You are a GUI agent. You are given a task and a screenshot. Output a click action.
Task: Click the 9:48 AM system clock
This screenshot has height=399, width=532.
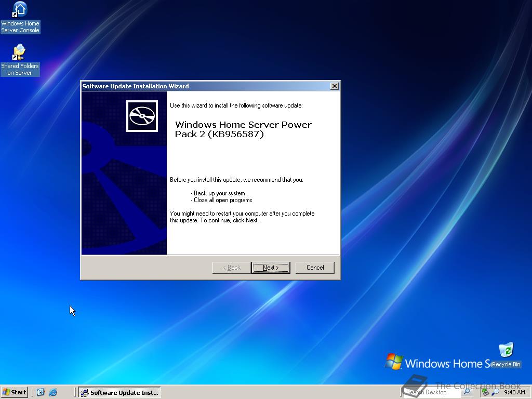coord(514,392)
